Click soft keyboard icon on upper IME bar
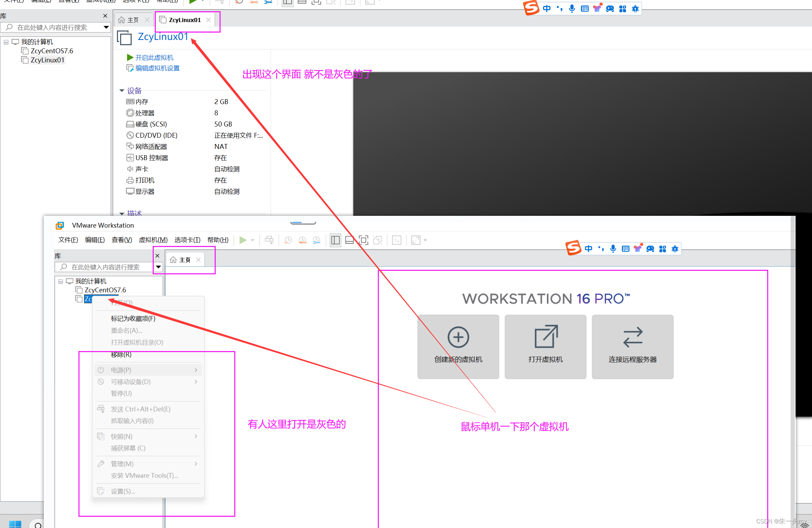812x528 pixels. (585, 8)
